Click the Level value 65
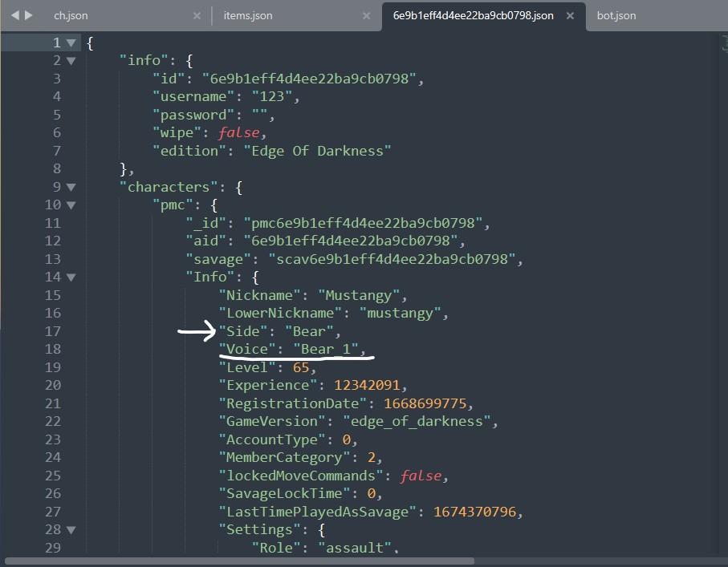Screen dimensions: 728x567 tap(301, 368)
